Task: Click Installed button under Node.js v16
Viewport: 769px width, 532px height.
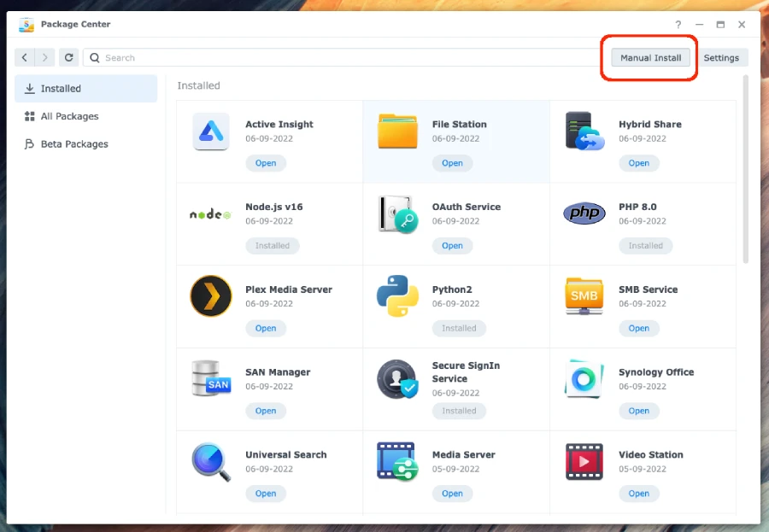Action: coord(273,246)
